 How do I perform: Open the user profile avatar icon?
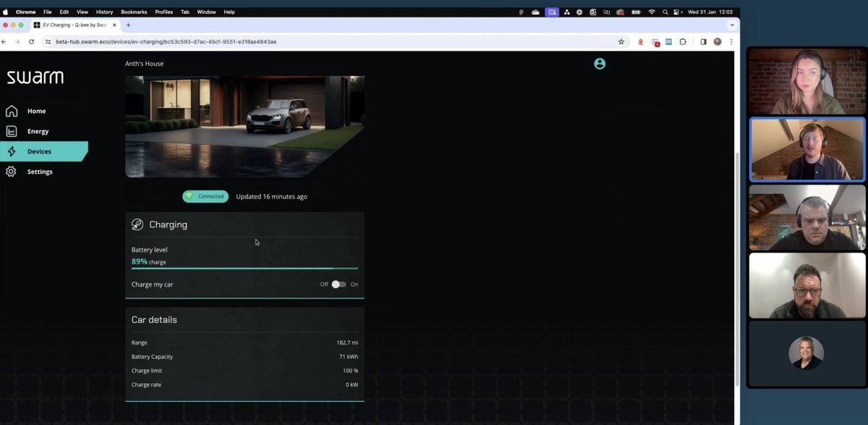[600, 64]
